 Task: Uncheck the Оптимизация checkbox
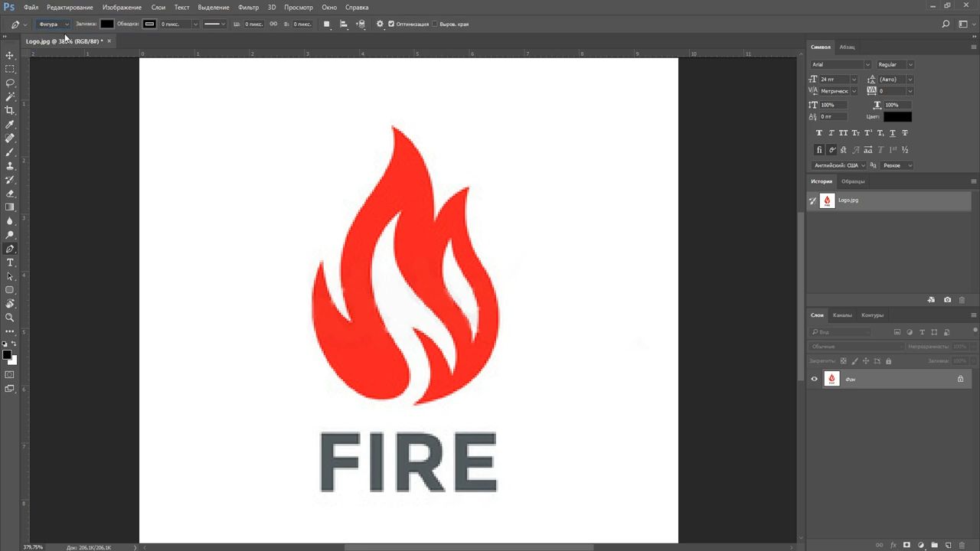tap(391, 24)
